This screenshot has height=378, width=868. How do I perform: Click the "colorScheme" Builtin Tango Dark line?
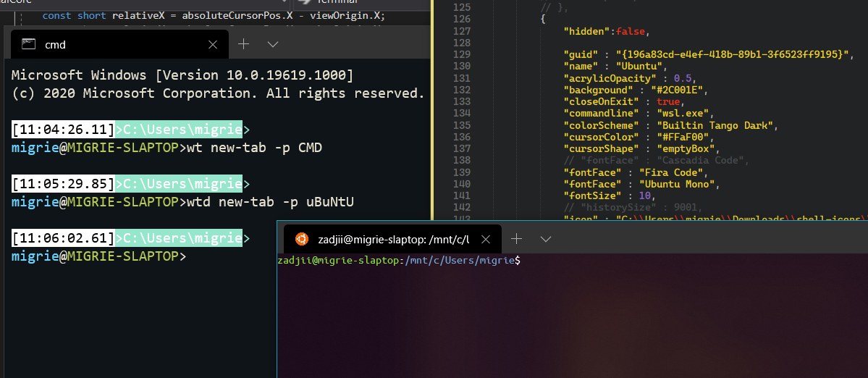(x=671, y=125)
